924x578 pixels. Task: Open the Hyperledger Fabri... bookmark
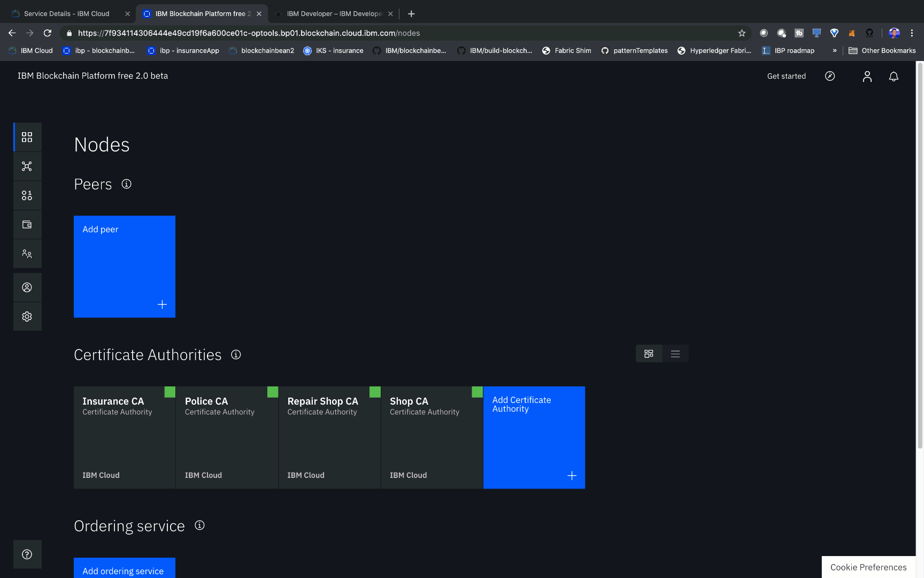[x=714, y=51]
